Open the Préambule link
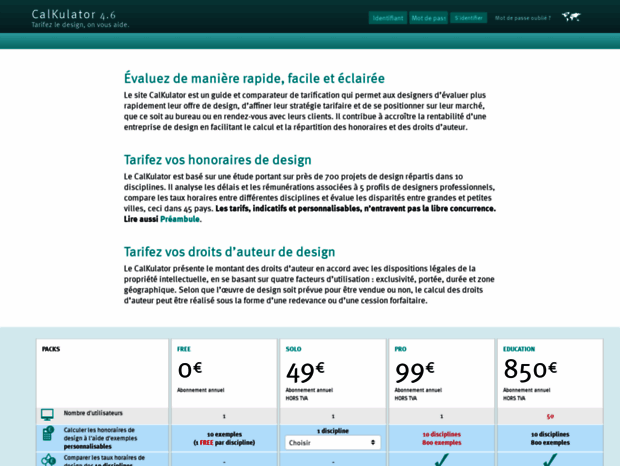This screenshot has width=620, height=466. pos(180,219)
